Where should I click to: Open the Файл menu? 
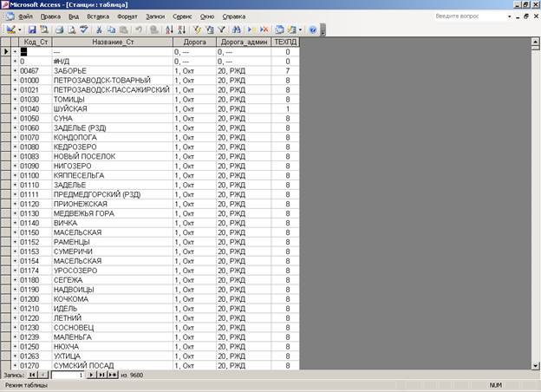(25, 16)
